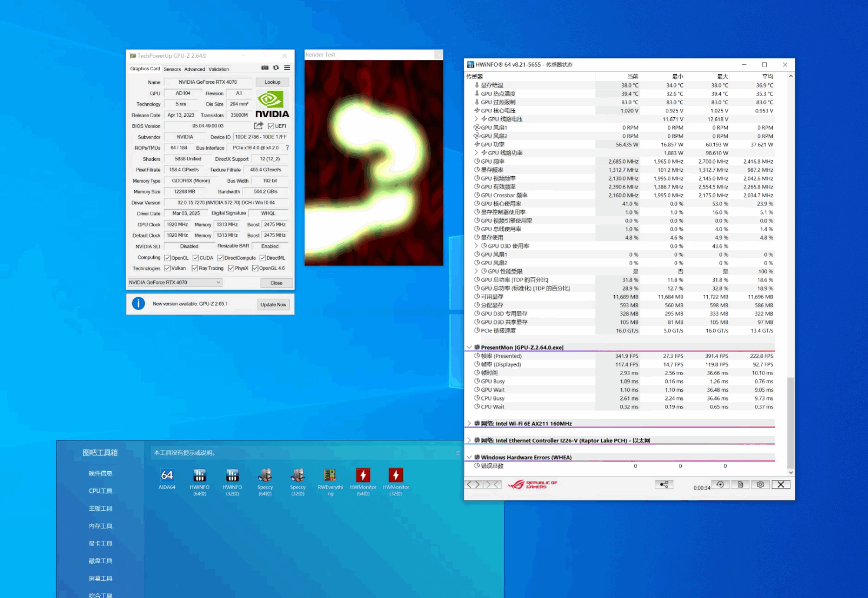Click the GPU-Z refresh icon
The height and width of the screenshot is (598, 868).
tap(276, 68)
